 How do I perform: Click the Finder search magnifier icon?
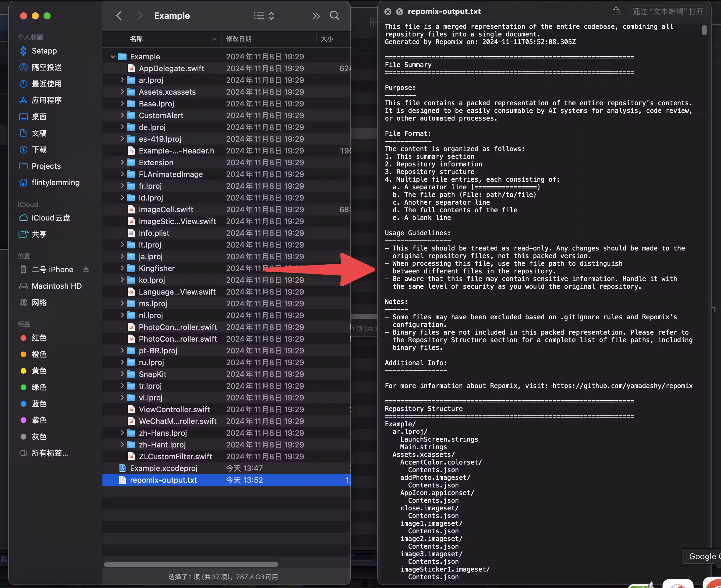[x=334, y=16]
